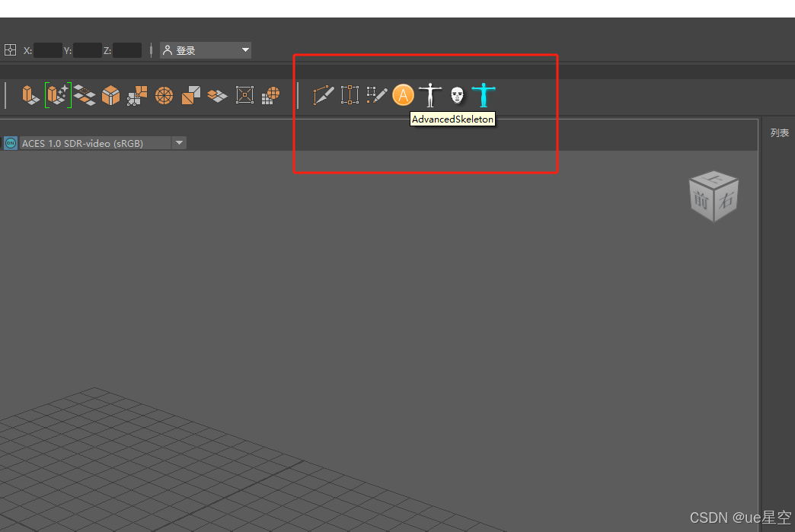Screen dimensions: 795x532
Task: Select the pencil sketch curve icon
Action: [x=376, y=95]
